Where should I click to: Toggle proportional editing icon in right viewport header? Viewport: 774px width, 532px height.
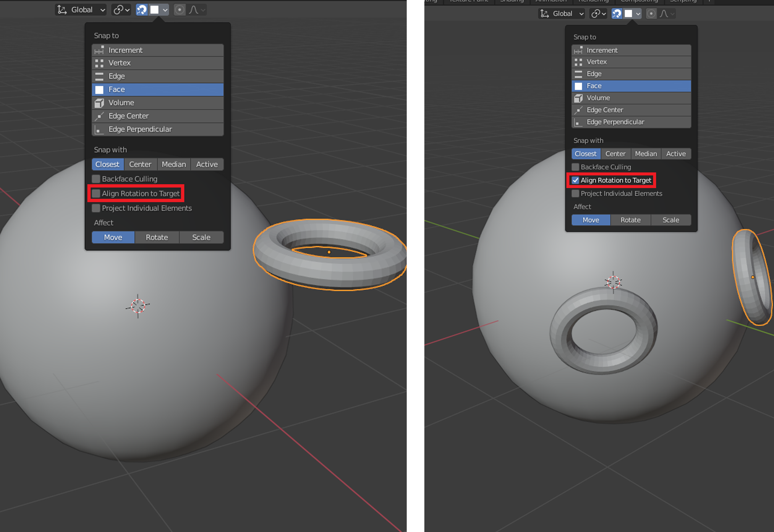pos(651,14)
